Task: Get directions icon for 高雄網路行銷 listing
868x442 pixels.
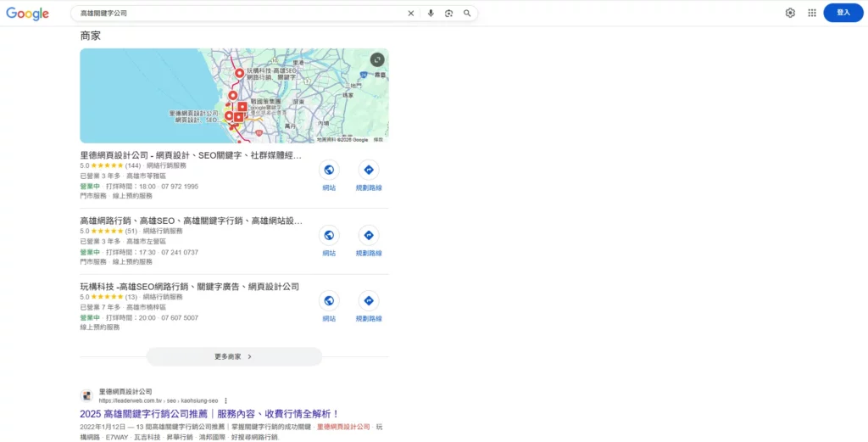Action: coord(369,235)
